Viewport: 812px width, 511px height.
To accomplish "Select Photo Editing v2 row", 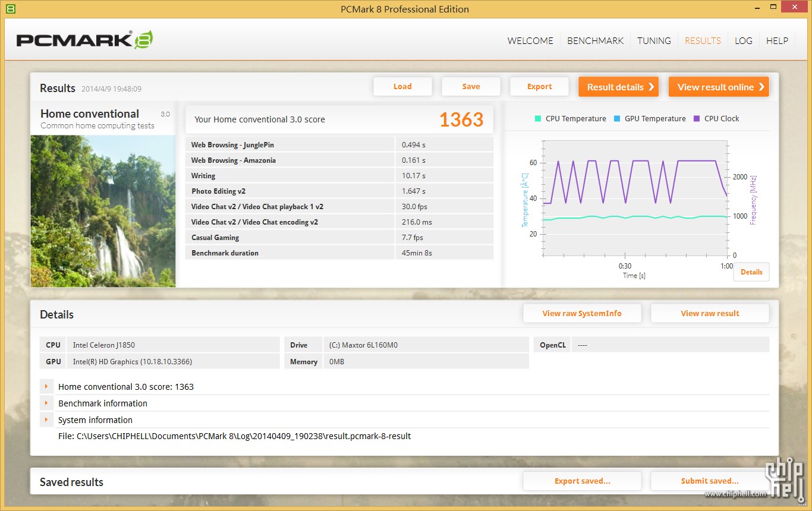I will click(x=339, y=191).
